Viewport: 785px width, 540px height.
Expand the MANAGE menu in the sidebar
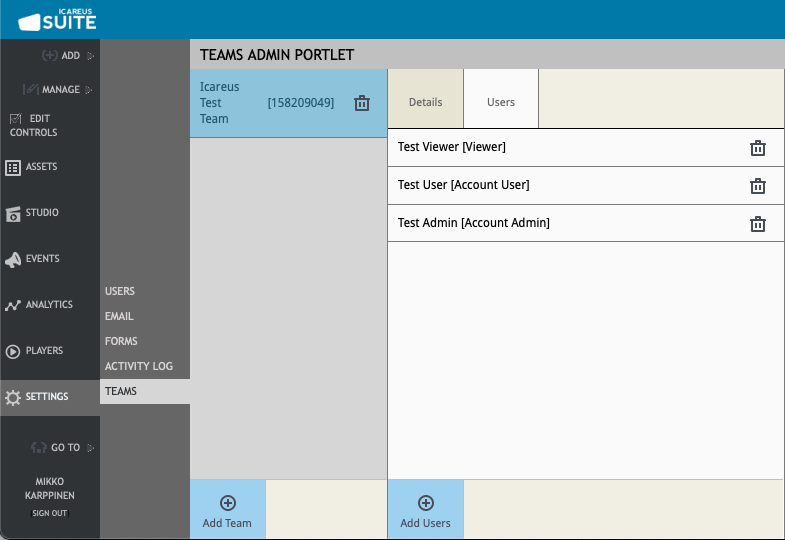pos(58,90)
